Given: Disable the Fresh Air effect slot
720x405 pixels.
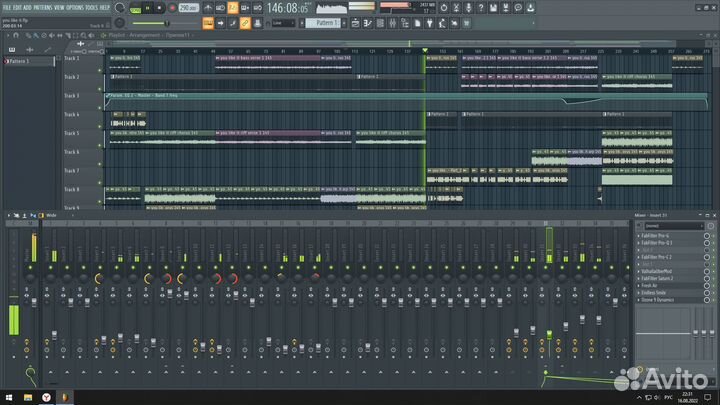Looking at the screenshot, I should (x=713, y=285).
